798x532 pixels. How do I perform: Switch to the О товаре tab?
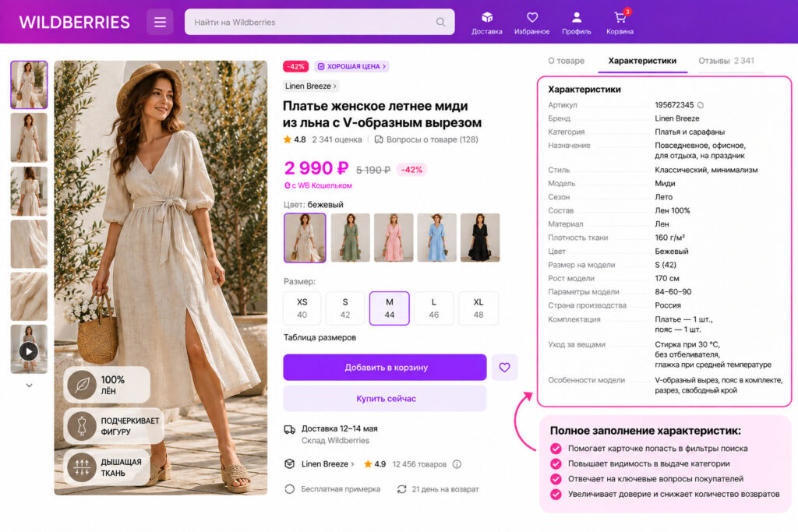click(566, 61)
